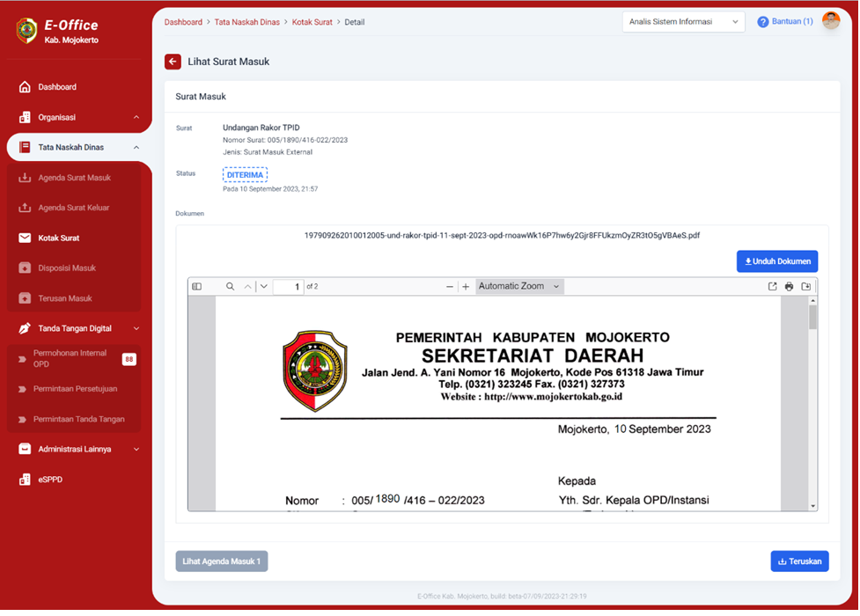Zoom in the PDF with plus
The width and height of the screenshot is (860, 616).
[x=466, y=286]
